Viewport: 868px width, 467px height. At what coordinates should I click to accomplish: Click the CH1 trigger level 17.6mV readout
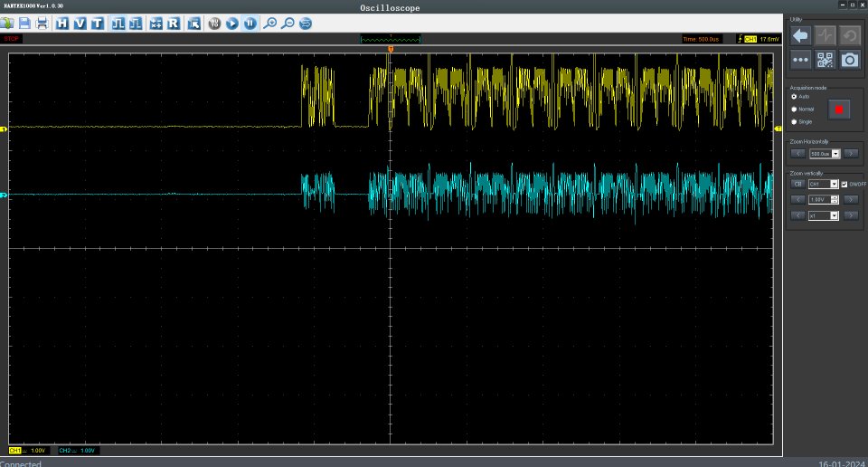coord(758,39)
